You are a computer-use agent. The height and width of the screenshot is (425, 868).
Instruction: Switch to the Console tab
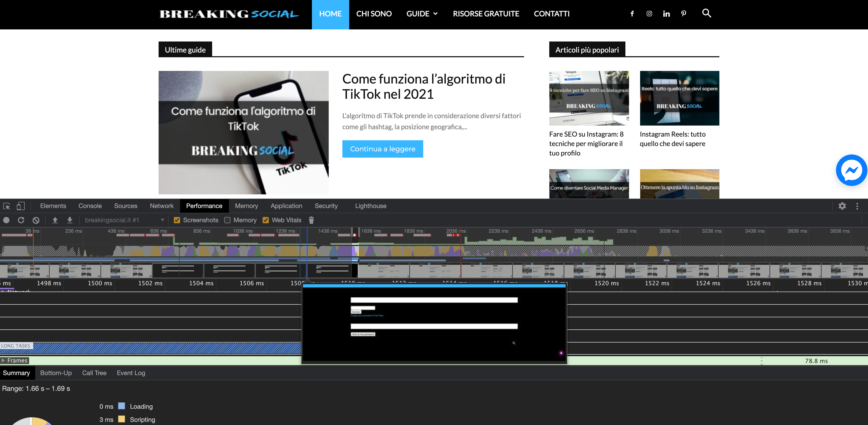coord(90,206)
